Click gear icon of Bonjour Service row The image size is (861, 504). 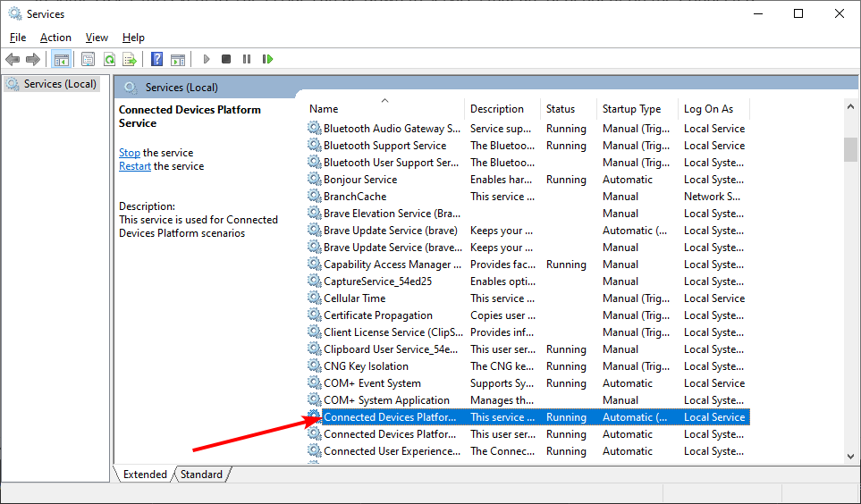tap(314, 179)
